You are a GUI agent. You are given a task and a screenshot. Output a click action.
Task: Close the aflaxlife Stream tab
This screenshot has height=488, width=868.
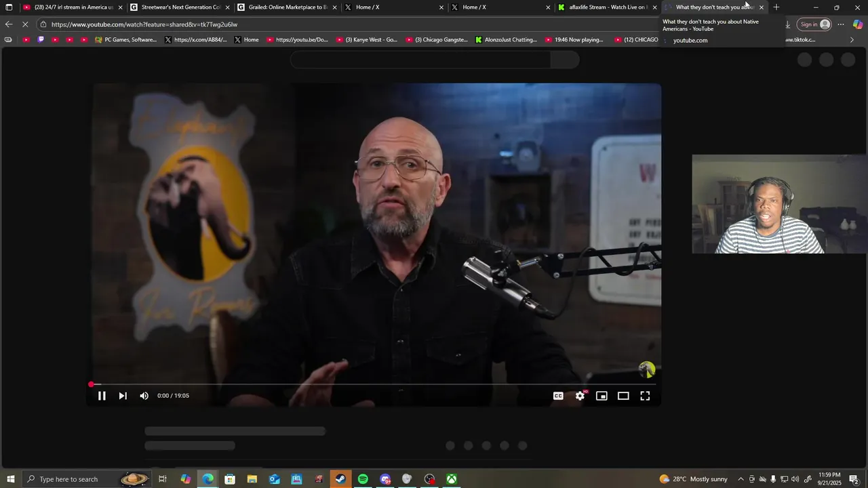654,7
